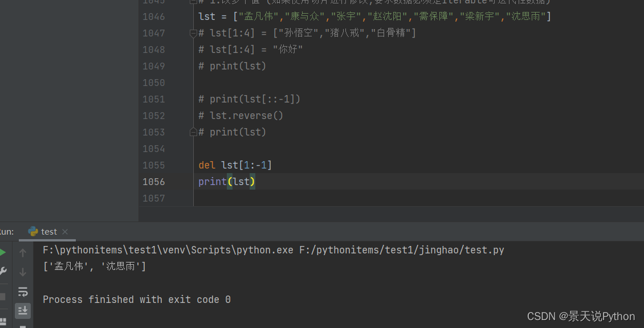Toggle Soft-Wrap in the run console
644x328 pixels.
click(23, 291)
